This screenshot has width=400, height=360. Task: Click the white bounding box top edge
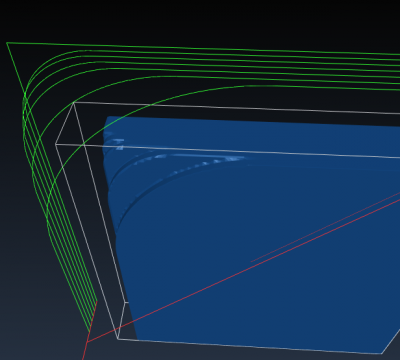click(x=237, y=108)
